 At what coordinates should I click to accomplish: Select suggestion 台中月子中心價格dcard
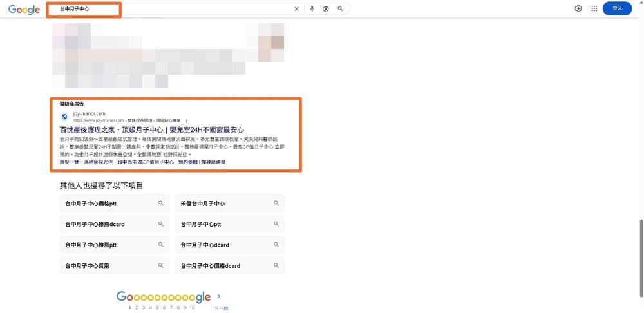pyautogui.click(x=230, y=266)
